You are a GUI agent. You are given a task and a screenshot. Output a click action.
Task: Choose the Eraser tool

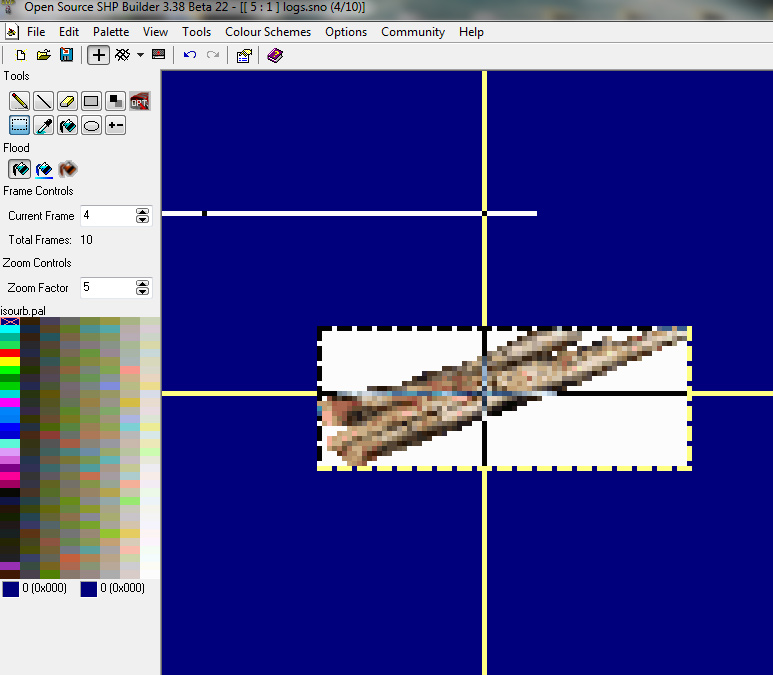tap(67, 101)
